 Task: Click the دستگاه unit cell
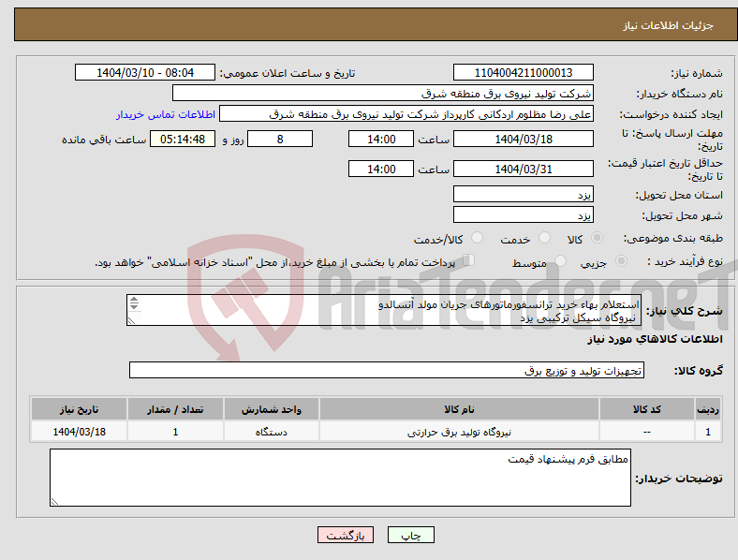pyautogui.click(x=272, y=432)
